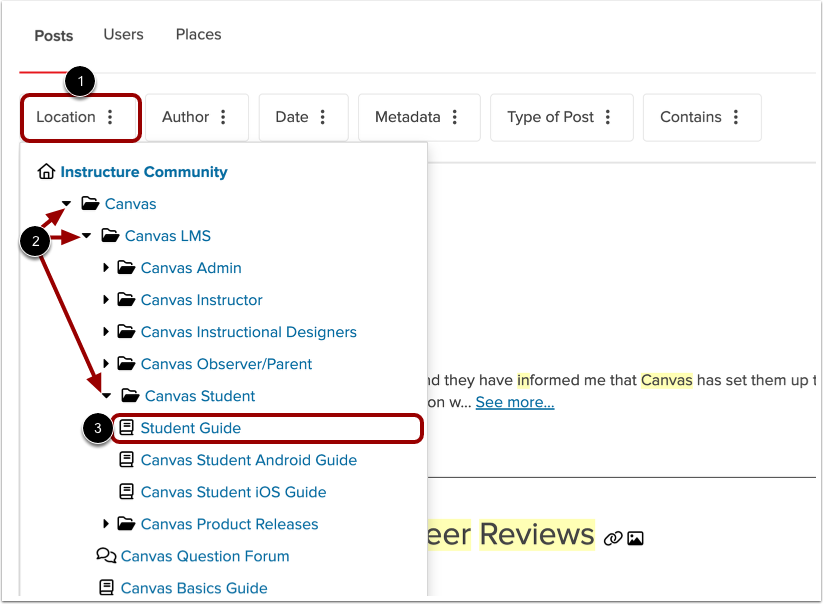Switch to the Places tab
The height and width of the screenshot is (604, 823).
198,35
